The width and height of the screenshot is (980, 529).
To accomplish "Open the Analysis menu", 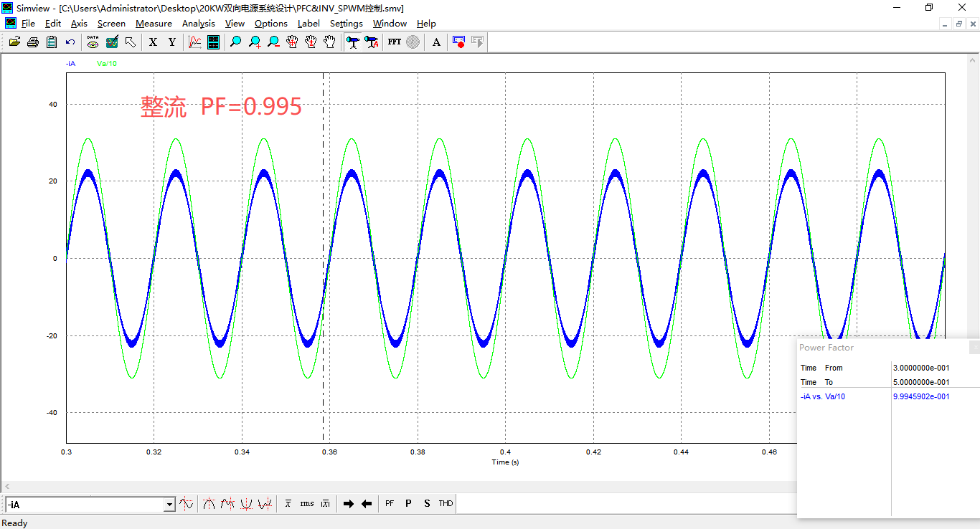I will (199, 23).
